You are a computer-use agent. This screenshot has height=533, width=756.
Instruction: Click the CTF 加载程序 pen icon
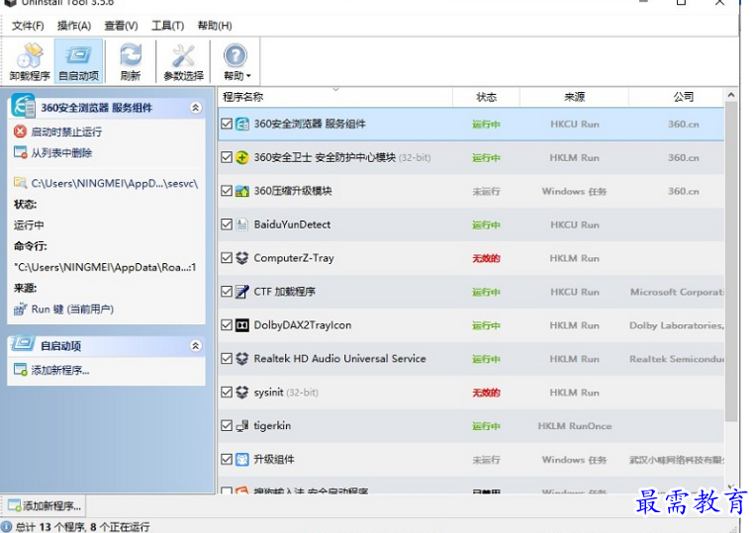[242, 292]
